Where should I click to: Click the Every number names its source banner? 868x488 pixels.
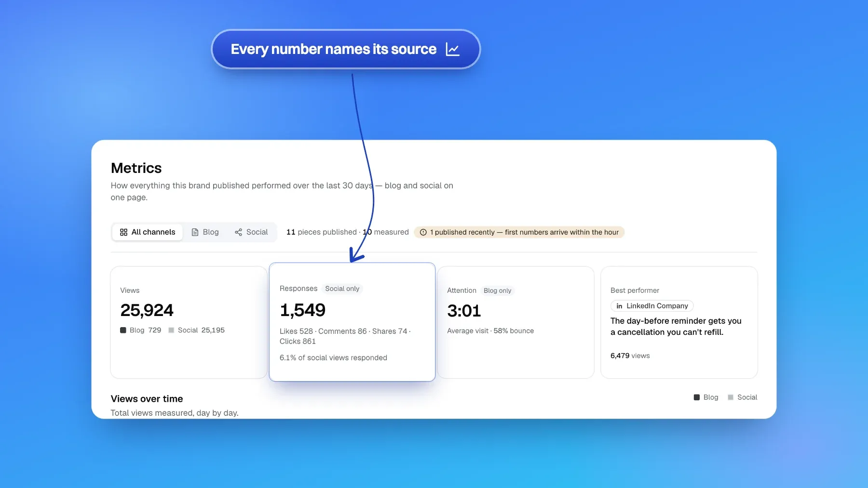point(346,49)
